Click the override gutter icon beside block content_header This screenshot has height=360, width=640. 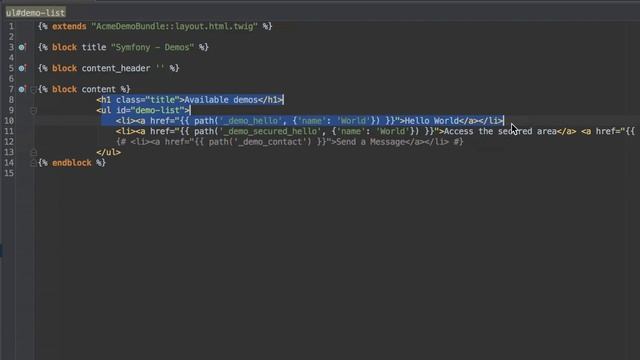(x=22, y=68)
